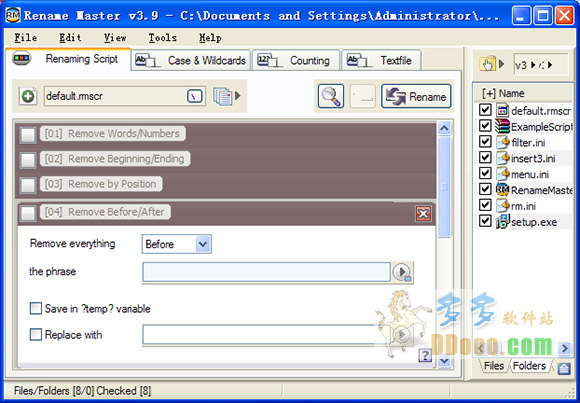Click insert button beside the phrase field
This screenshot has width=580, height=403.
click(x=402, y=272)
